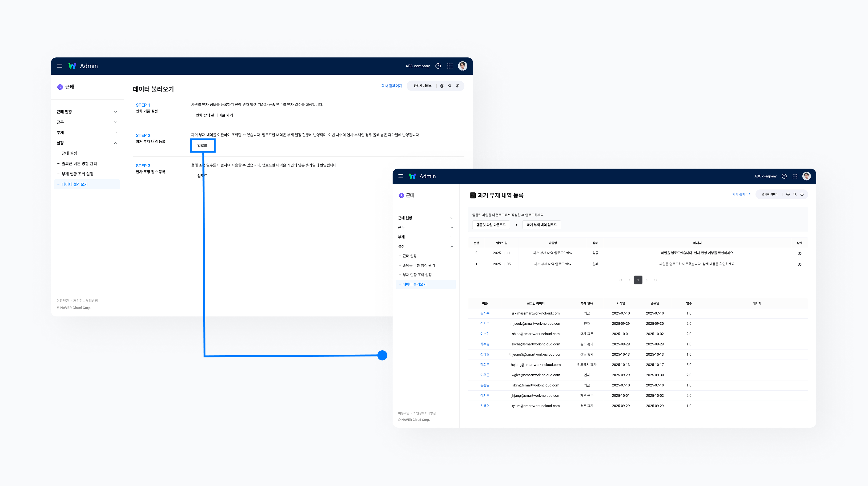
Task: Select 부재 현황 조회 설정 in the right sidebar
Action: [x=417, y=275]
